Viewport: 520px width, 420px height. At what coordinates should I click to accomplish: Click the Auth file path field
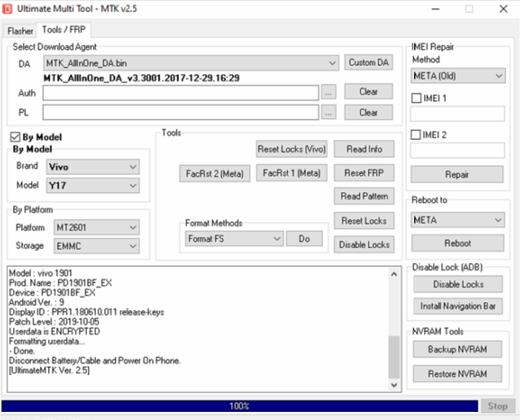[x=181, y=93]
